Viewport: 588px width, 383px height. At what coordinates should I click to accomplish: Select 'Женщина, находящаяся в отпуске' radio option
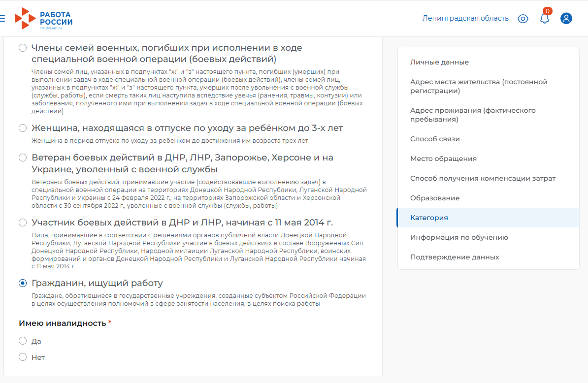coord(23,128)
